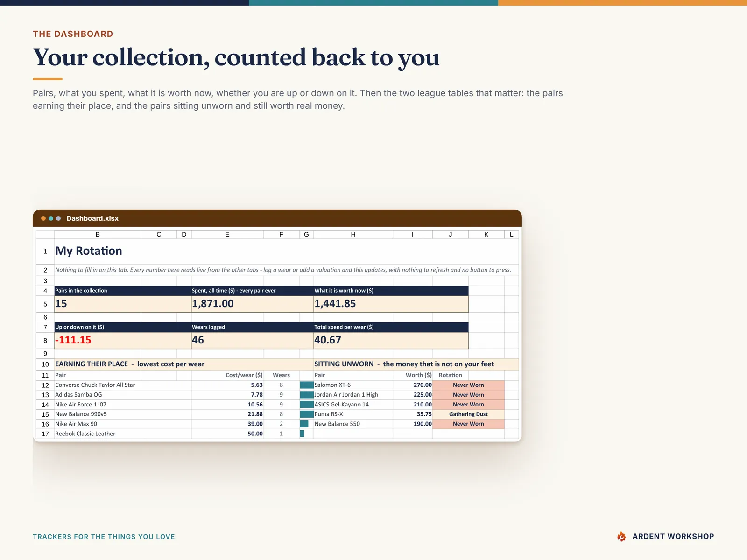Image resolution: width=747 pixels, height=560 pixels.
Task: Select column E header
Action: pyautogui.click(x=227, y=234)
